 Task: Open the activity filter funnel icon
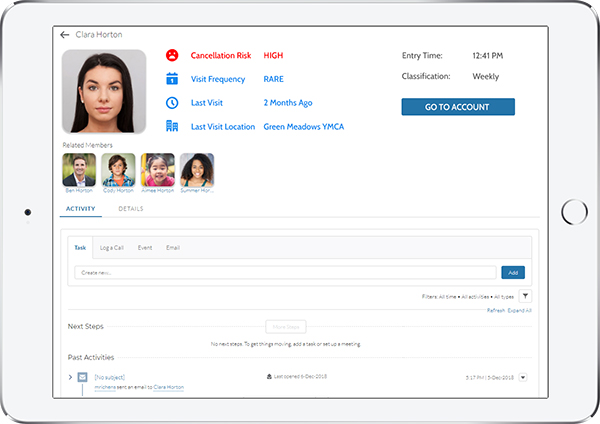tap(526, 296)
